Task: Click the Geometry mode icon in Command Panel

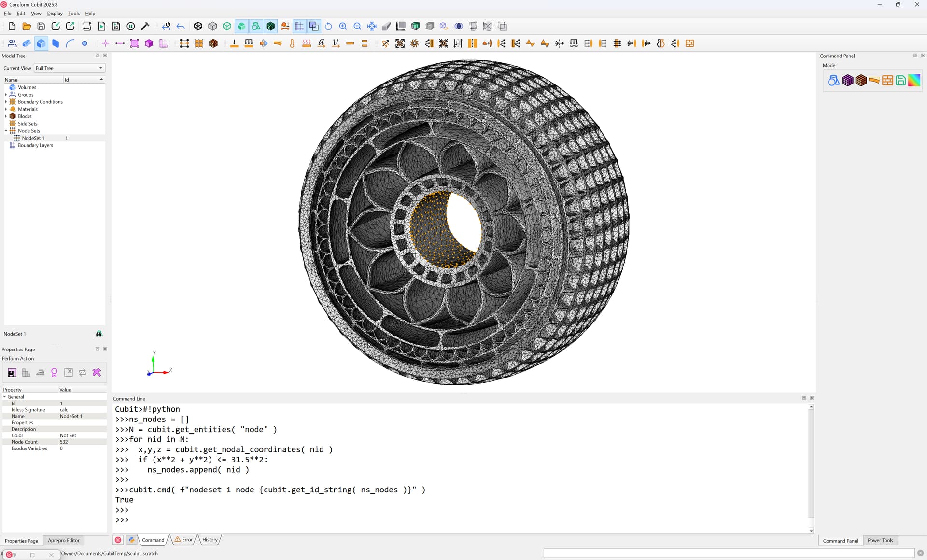Action: click(x=833, y=81)
